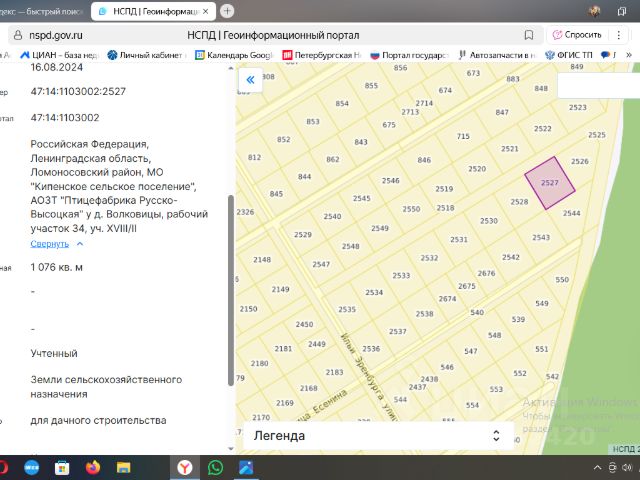This screenshot has height=480, width=640.
Task: Select parcel 2520 on the map
Action: point(477,169)
